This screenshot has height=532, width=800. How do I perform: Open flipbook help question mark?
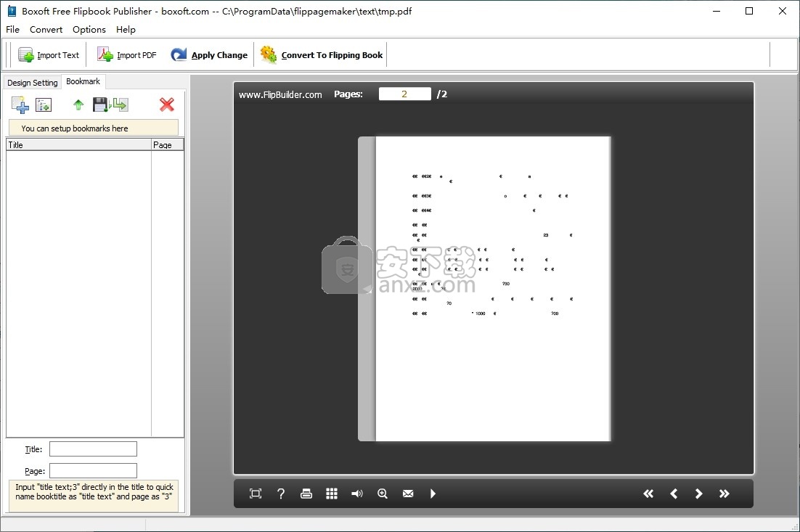(281, 494)
